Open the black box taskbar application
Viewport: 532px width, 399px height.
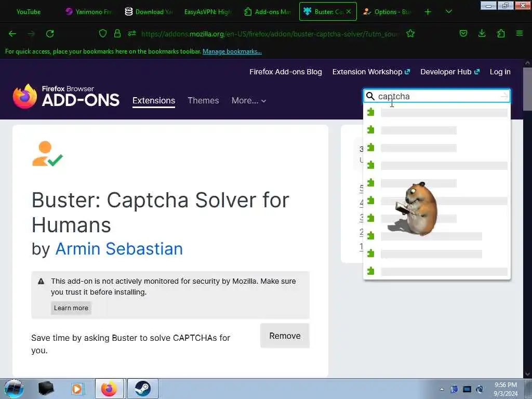pos(46,389)
